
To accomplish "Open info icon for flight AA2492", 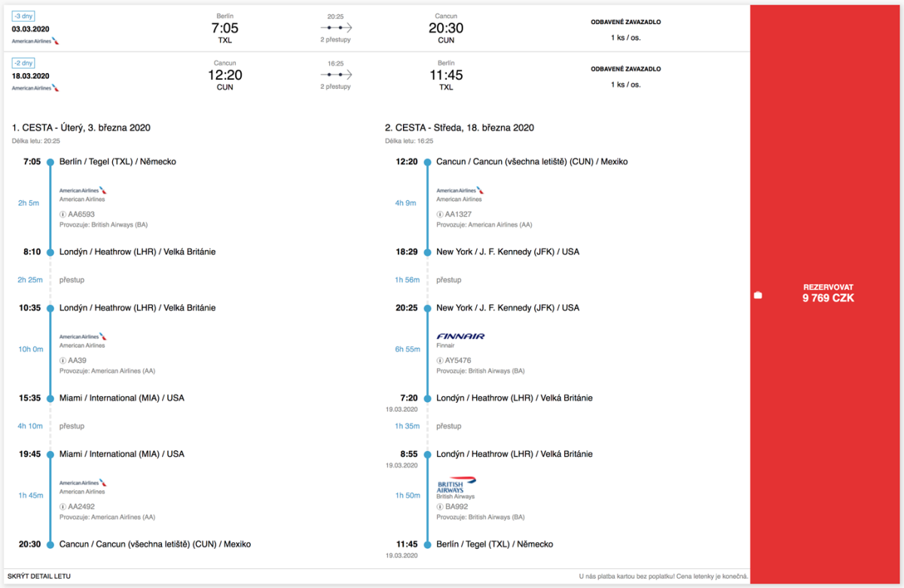I will [x=63, y=507].
